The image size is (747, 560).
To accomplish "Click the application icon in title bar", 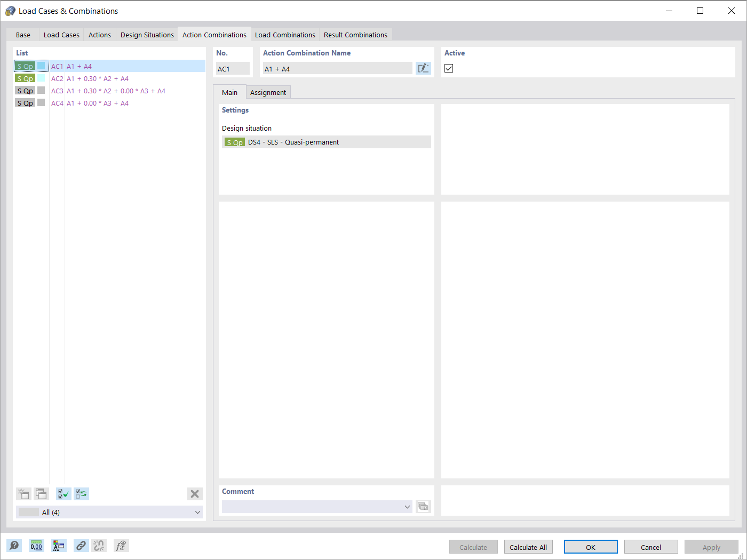I will [x=10, y=11].
